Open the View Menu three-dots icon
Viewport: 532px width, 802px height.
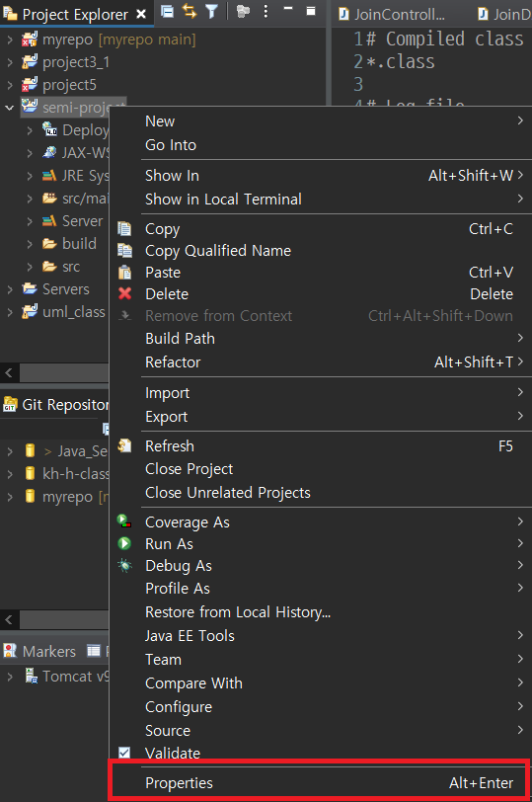(266, 11)
